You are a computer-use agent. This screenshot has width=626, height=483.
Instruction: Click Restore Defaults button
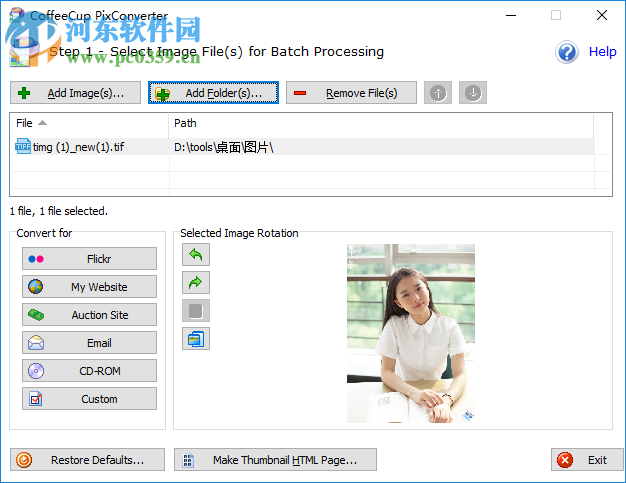[x=87, y=459]
